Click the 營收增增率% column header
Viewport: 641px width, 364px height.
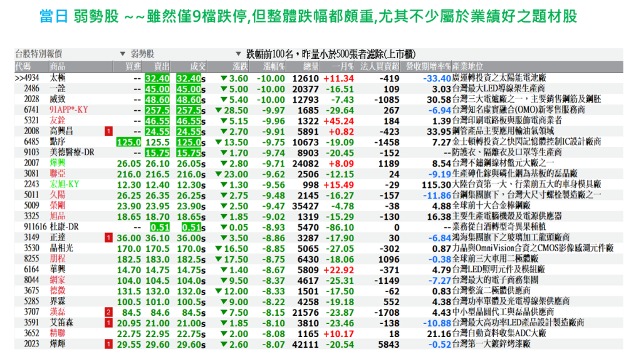pos(427,66)
